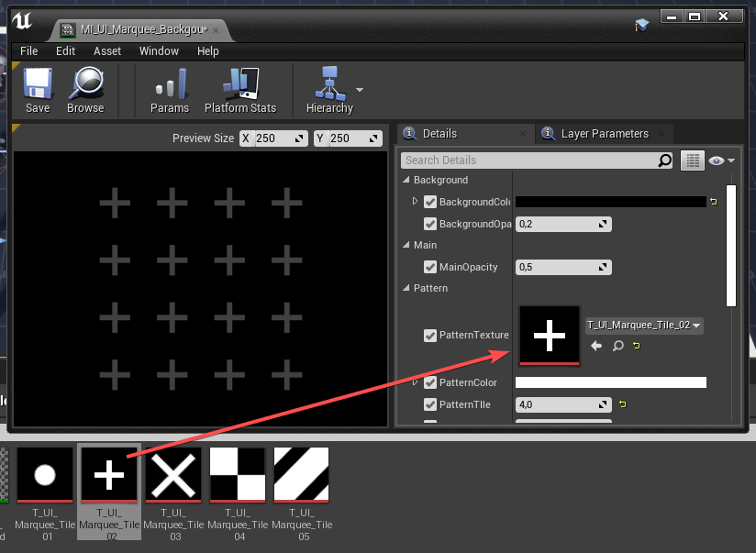The width and height of the screenshot is (756, 553).
Task: Click the material tab asset icon
Action: point(68,30)
